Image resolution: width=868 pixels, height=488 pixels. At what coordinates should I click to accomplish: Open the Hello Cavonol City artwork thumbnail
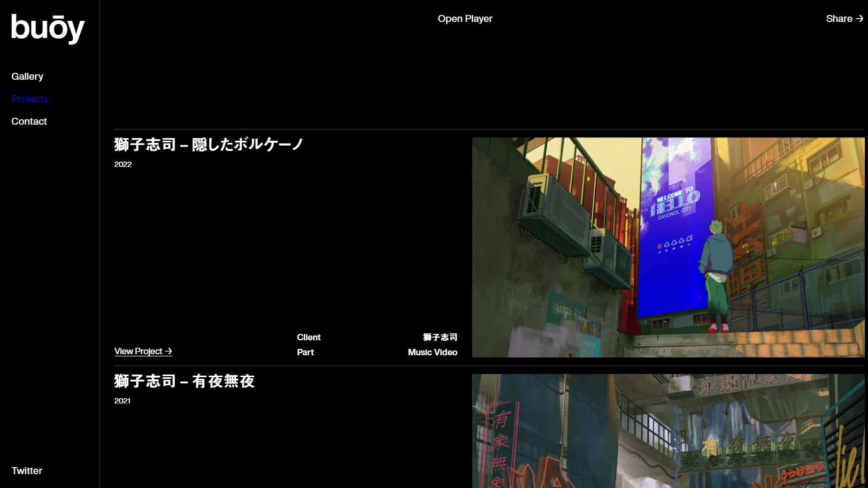668,247
